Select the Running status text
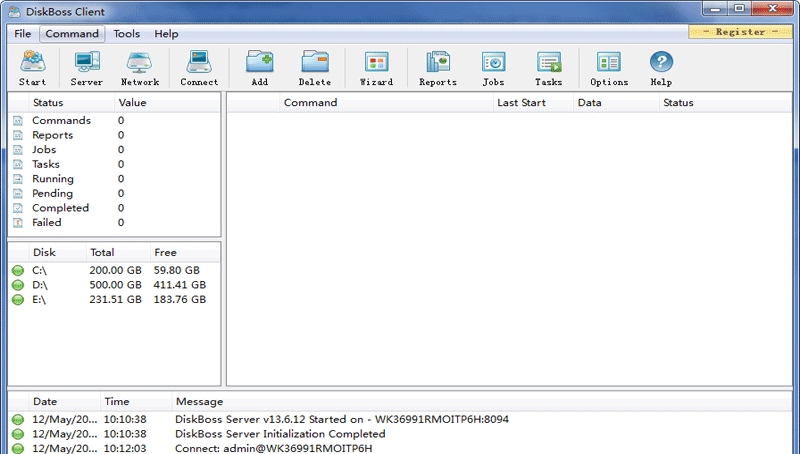This screenshot has height=454, width=800. point(53,179)
